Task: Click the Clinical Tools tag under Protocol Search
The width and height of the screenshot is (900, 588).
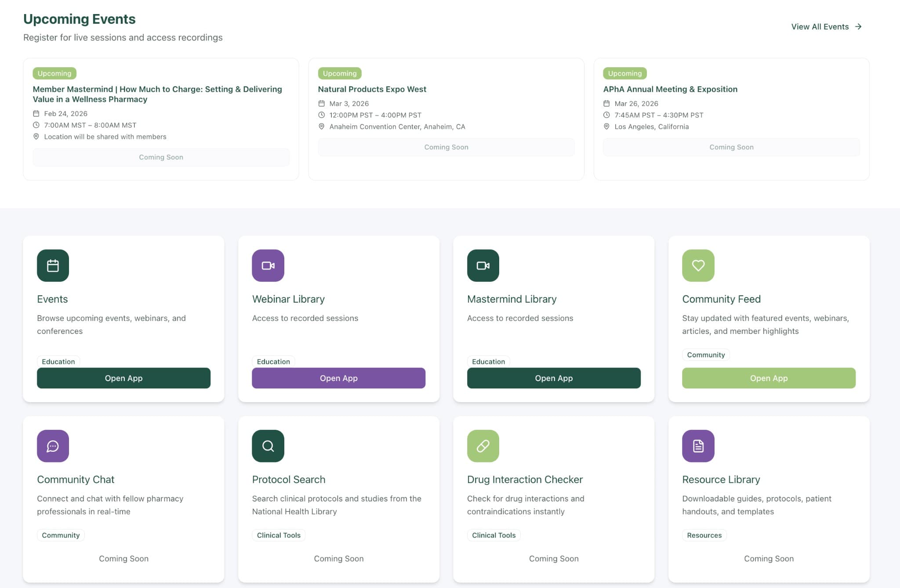Action: coord(278,535)
